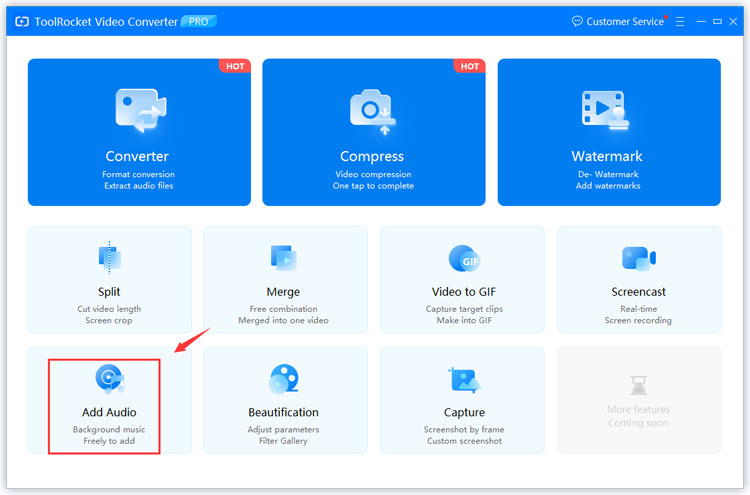Click 'Make into GIF' text
The width and height of the screenshot is (750, 495).
(x=464, y=320)
